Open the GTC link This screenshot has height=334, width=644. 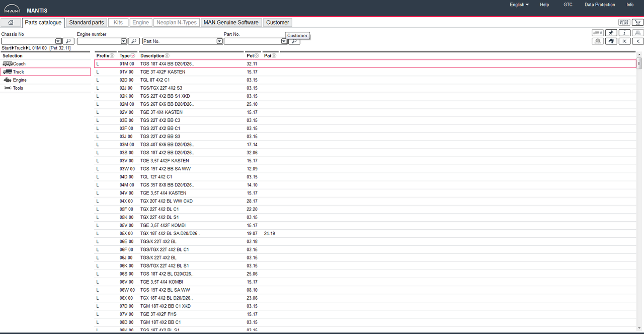tap(568, 5)
